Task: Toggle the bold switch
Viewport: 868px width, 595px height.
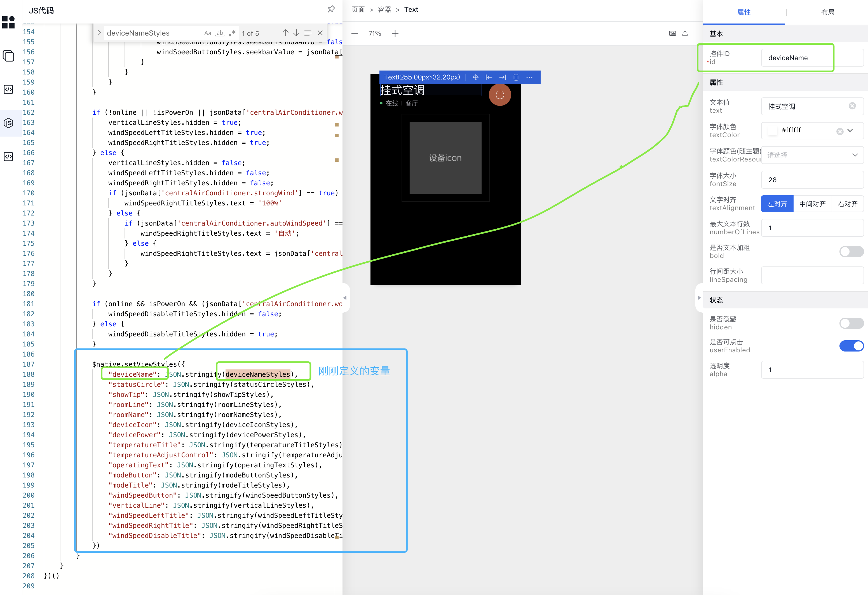Action: 851,251
